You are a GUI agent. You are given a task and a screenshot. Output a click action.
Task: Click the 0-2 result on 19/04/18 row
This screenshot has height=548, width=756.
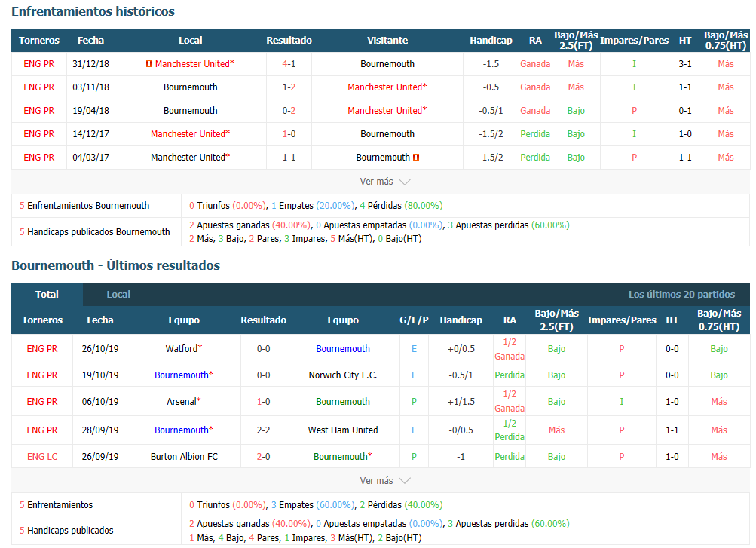click(289, 110)
